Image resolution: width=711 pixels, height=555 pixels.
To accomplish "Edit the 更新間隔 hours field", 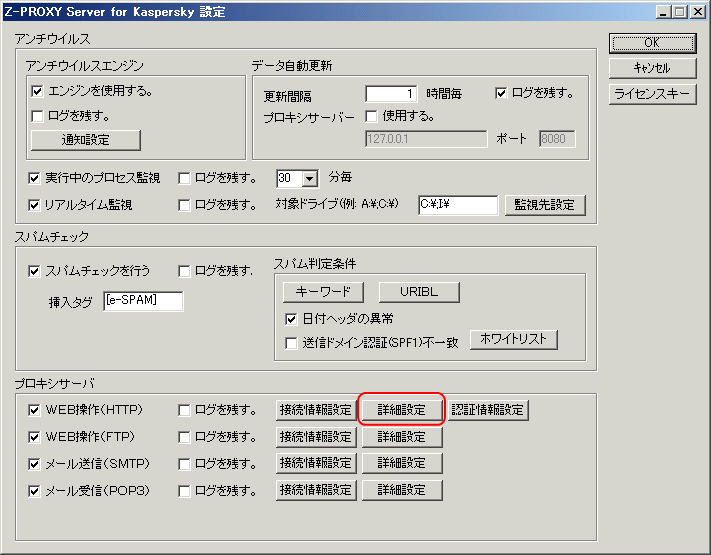I will (x=392, y=94).
